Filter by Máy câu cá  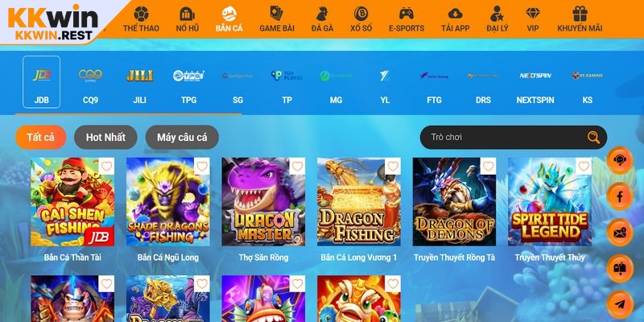[182, 137]
